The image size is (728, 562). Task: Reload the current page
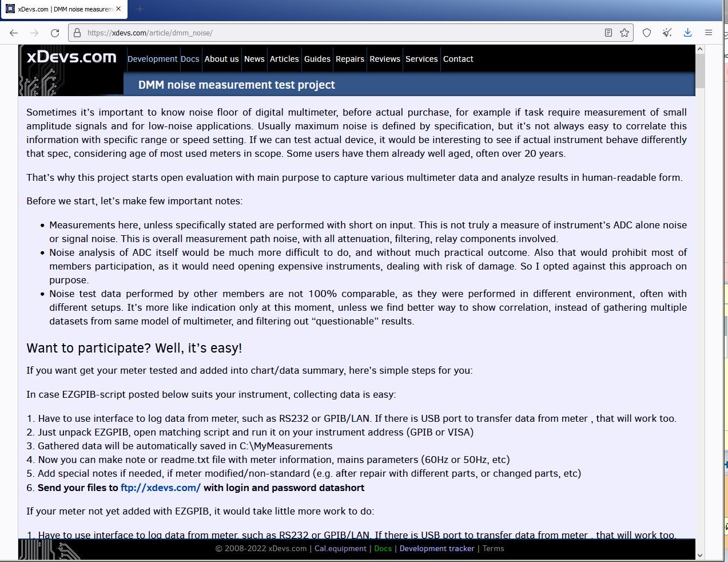[x=55, y=33]
